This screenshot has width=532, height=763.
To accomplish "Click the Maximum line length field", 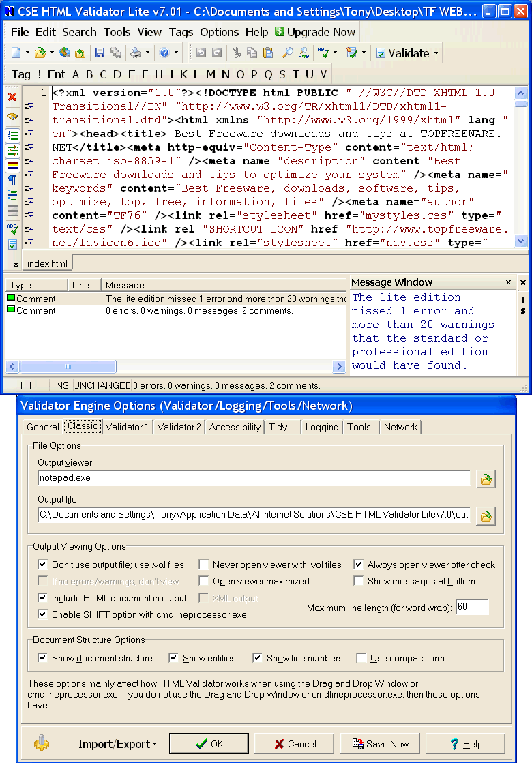I will coord(472,607).
